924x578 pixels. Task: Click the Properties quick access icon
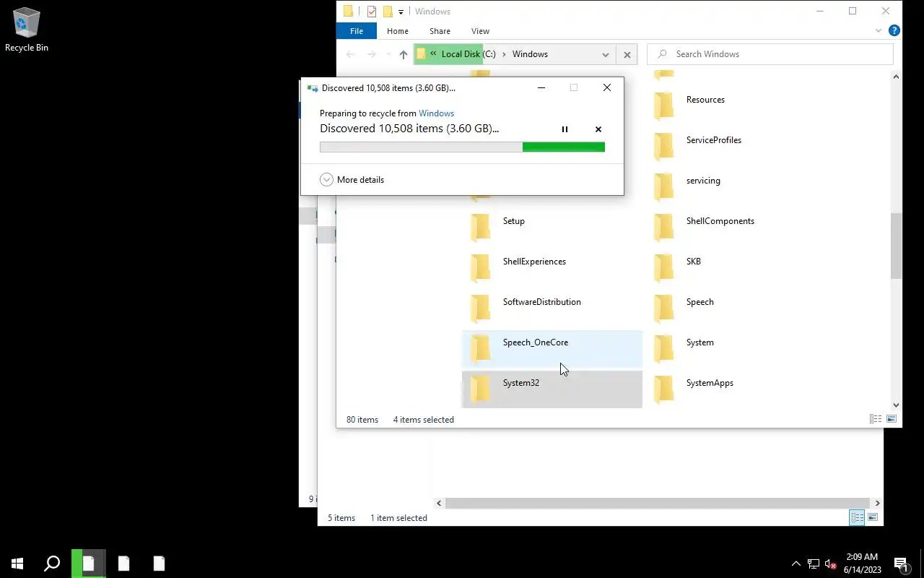371,12
